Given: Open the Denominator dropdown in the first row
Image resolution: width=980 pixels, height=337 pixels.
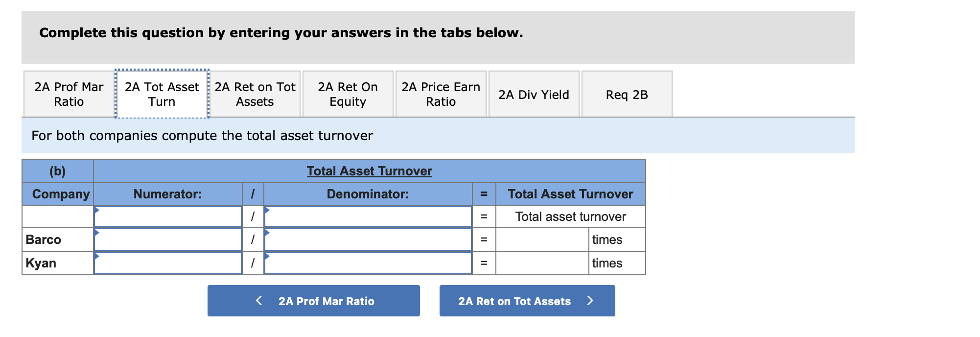Looking at the screenshot, I should (x=267, y=211).
